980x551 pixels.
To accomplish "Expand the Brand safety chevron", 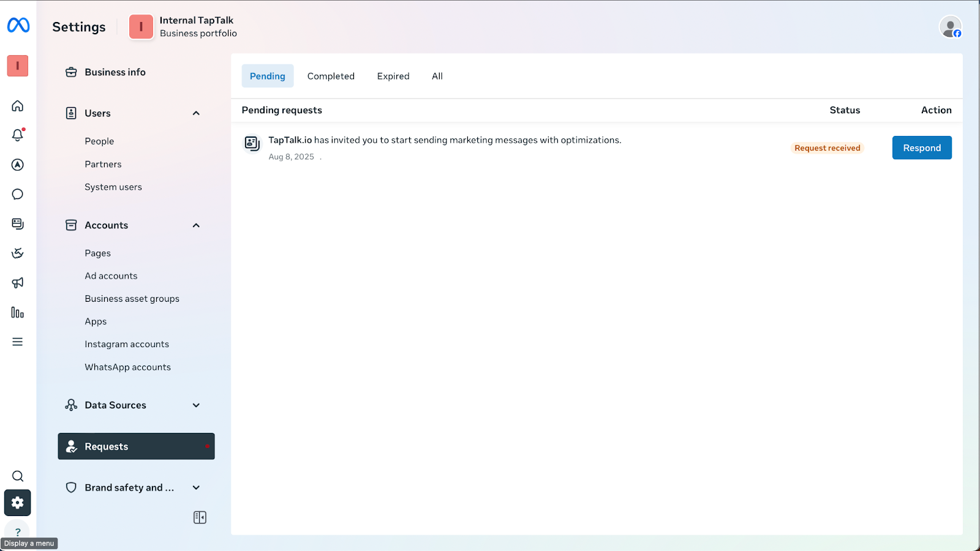I will (x=196, y=488).
